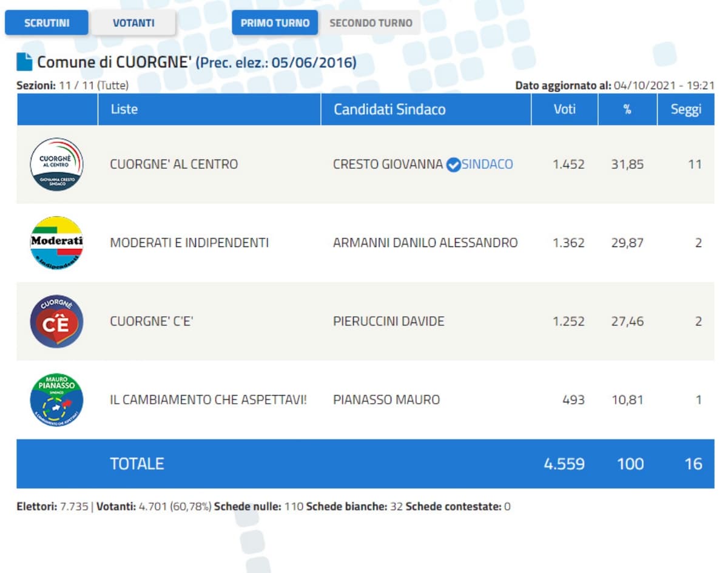Viewport: 728px width, 573px height.
Task: Switch to the Scrutini tab
Action: (x=47, y=23)
